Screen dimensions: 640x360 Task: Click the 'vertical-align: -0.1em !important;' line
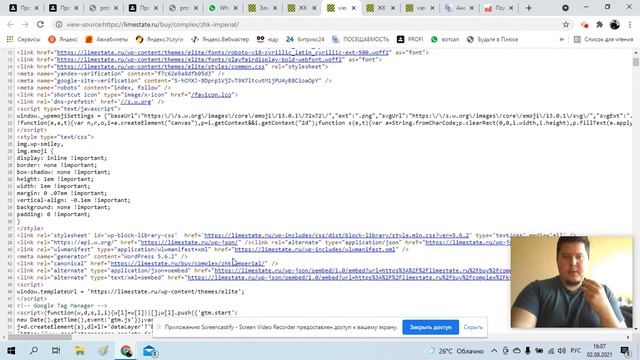(x=73, y=200)
